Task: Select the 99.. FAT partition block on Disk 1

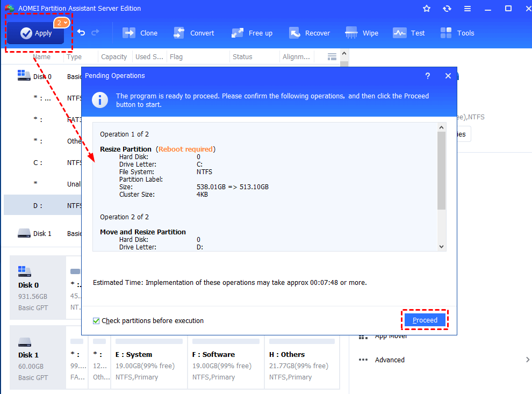Action: (77, 362)
